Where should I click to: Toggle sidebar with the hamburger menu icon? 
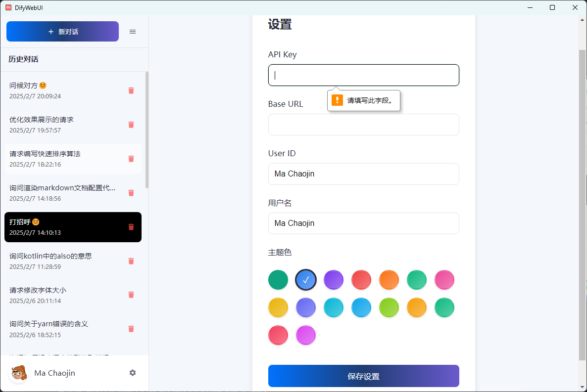pos(133,32)
